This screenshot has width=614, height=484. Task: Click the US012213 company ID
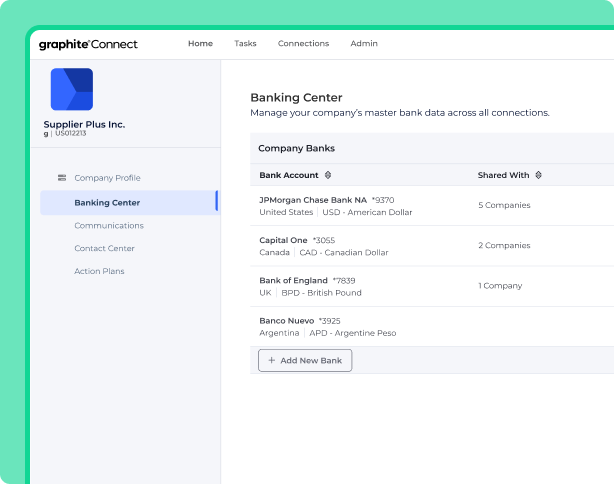70,133
